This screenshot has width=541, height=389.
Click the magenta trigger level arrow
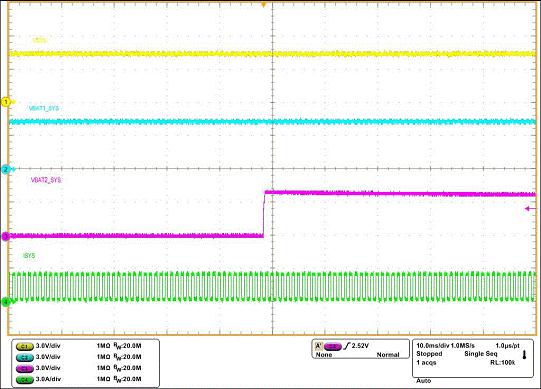click(531, 208)
